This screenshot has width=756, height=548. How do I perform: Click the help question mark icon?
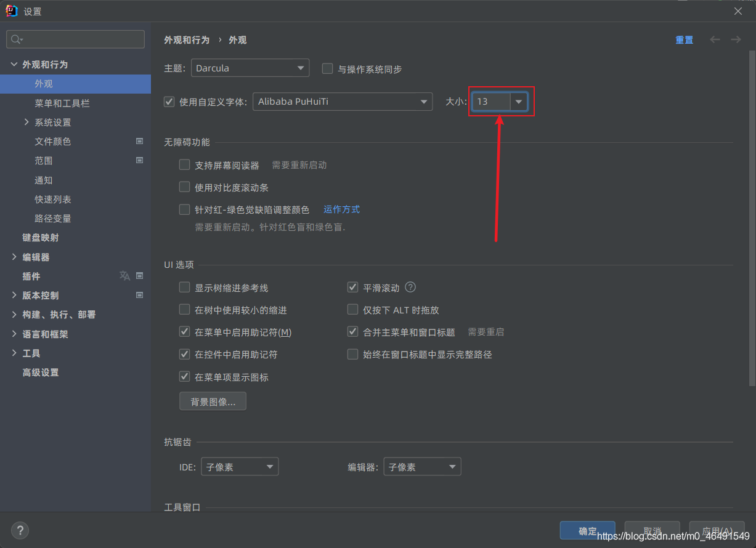[20, 530]
